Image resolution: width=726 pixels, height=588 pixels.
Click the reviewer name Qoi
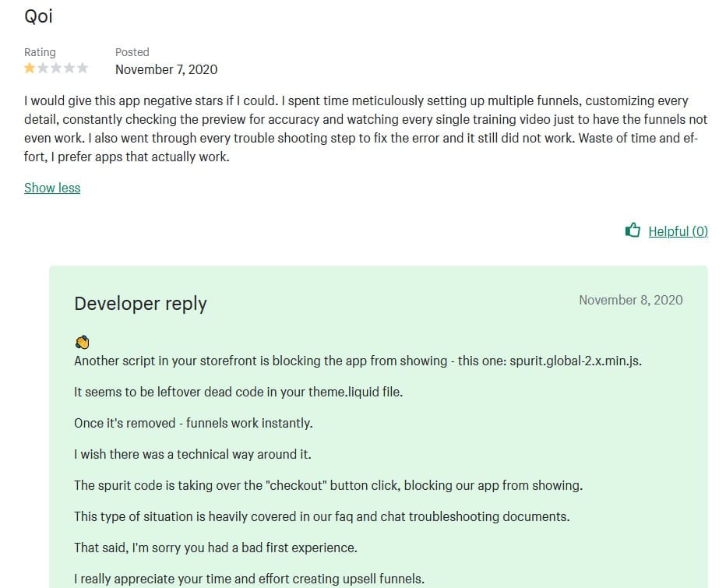click(39, 16)
